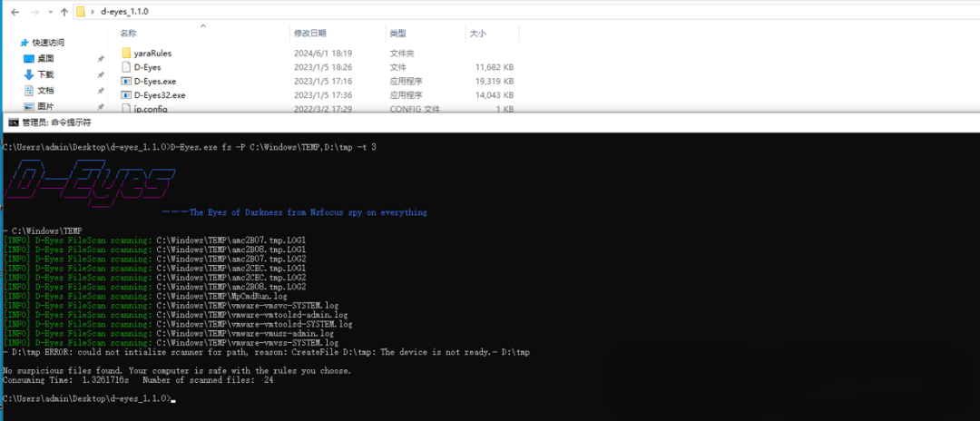Viewport: 980px width, 421px height.
Task: Click the d-eyes_1.1.0 address bar path
Action: pos(124,11)
